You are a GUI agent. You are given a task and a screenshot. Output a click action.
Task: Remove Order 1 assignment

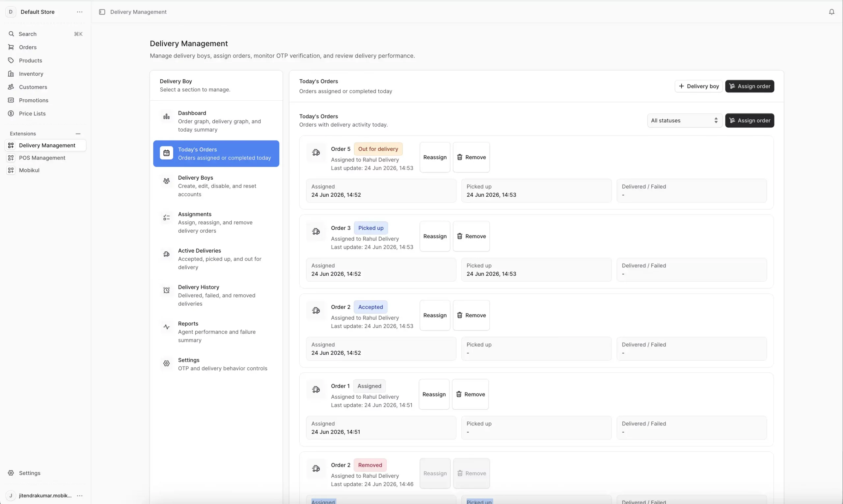(x=471, y=394)
